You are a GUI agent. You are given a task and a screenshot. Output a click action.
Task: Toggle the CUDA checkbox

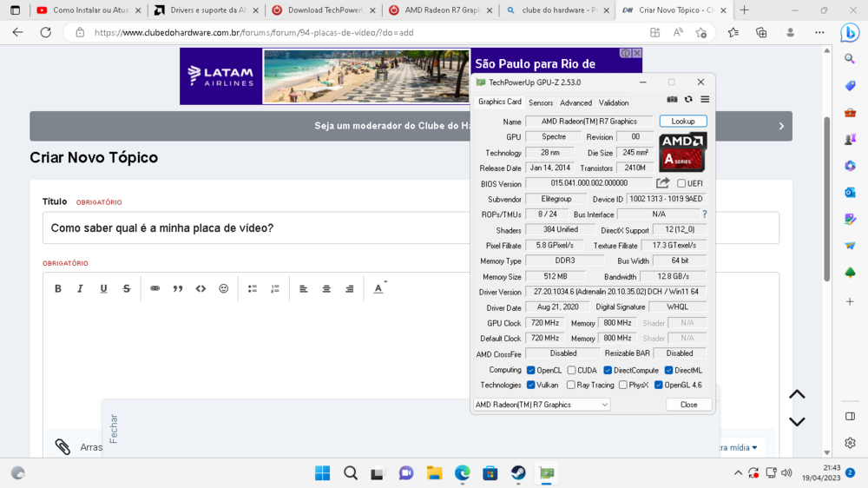pos(571,370)
